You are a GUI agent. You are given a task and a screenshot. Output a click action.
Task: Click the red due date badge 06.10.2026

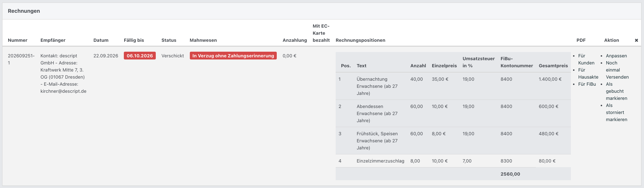140,56
